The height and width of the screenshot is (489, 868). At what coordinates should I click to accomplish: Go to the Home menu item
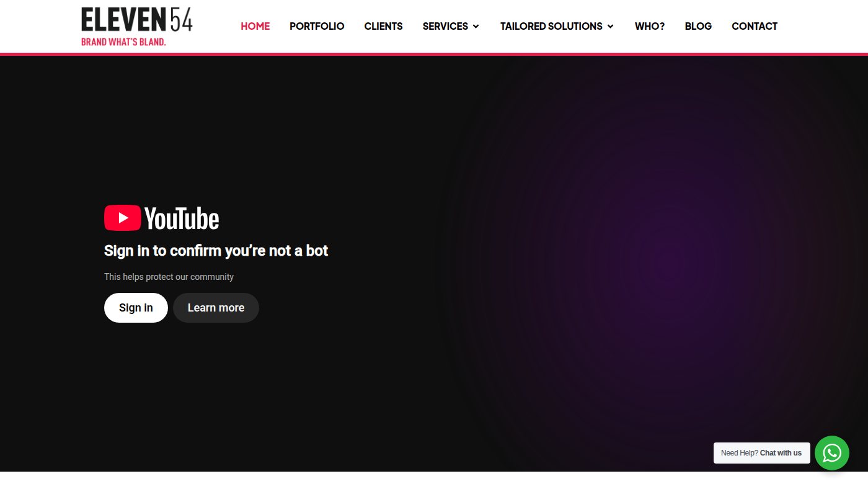point(255,26)
